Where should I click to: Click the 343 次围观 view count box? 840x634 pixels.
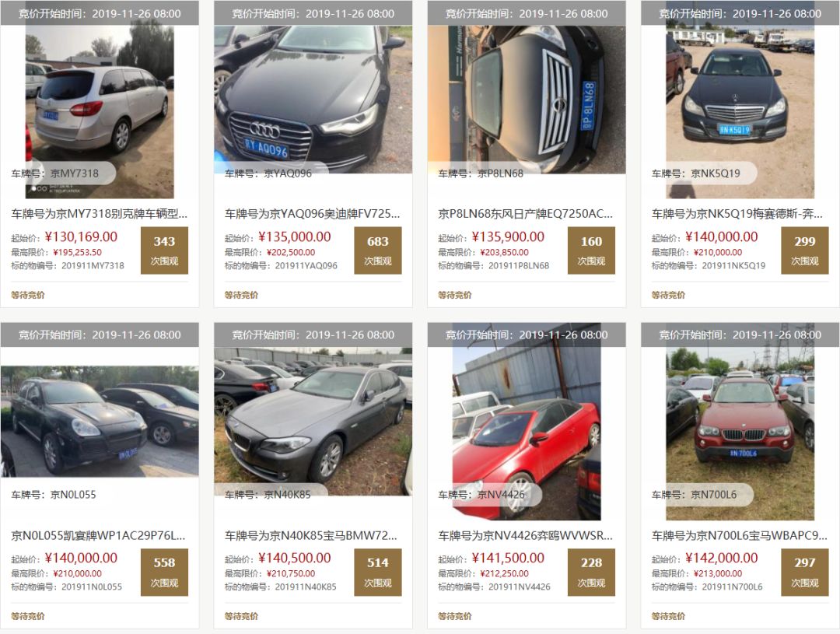point(164,250)
